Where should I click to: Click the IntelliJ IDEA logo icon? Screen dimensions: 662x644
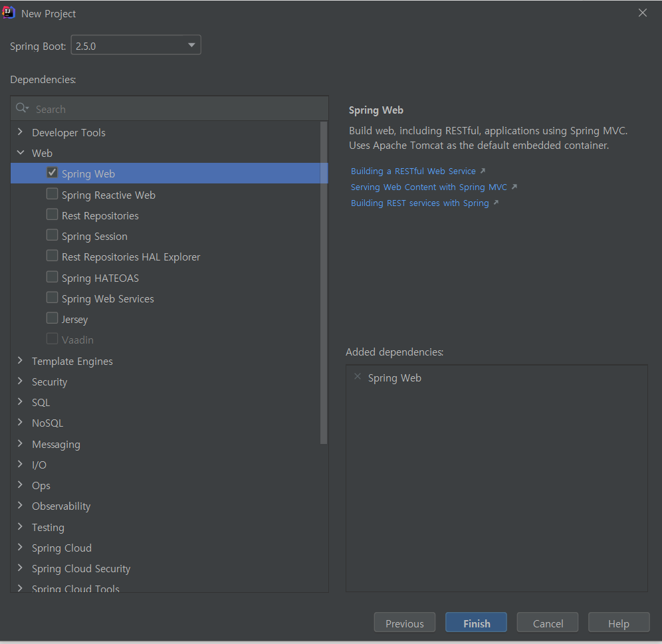(9, 13)
